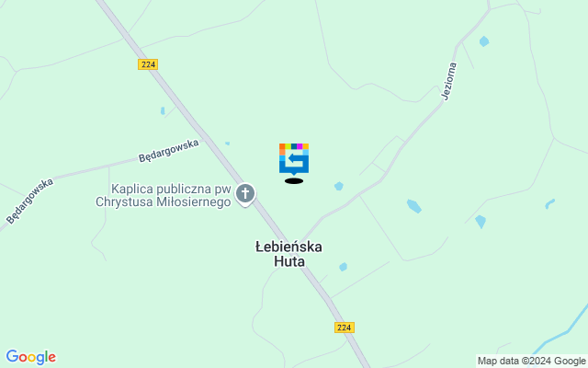Click the colorful blue arrow map marker
The image size is (588, 368).
pyautogui.click(x=294, y=159)
